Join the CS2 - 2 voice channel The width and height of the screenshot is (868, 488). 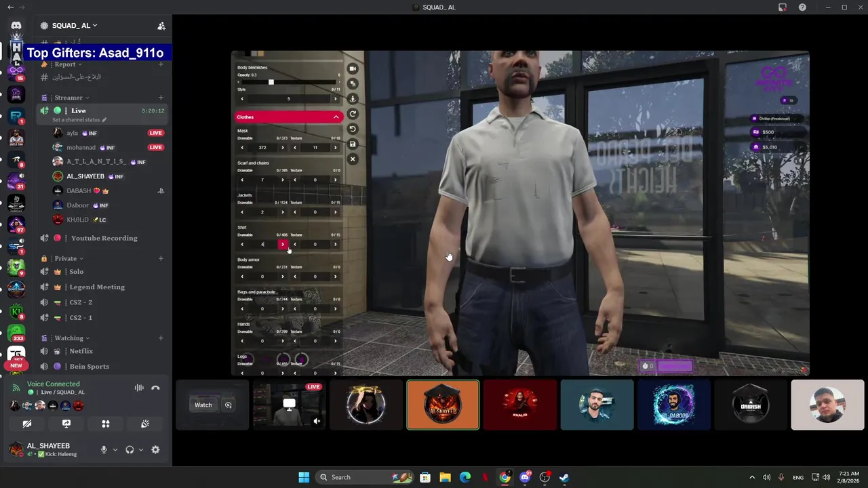coord(102,302)
